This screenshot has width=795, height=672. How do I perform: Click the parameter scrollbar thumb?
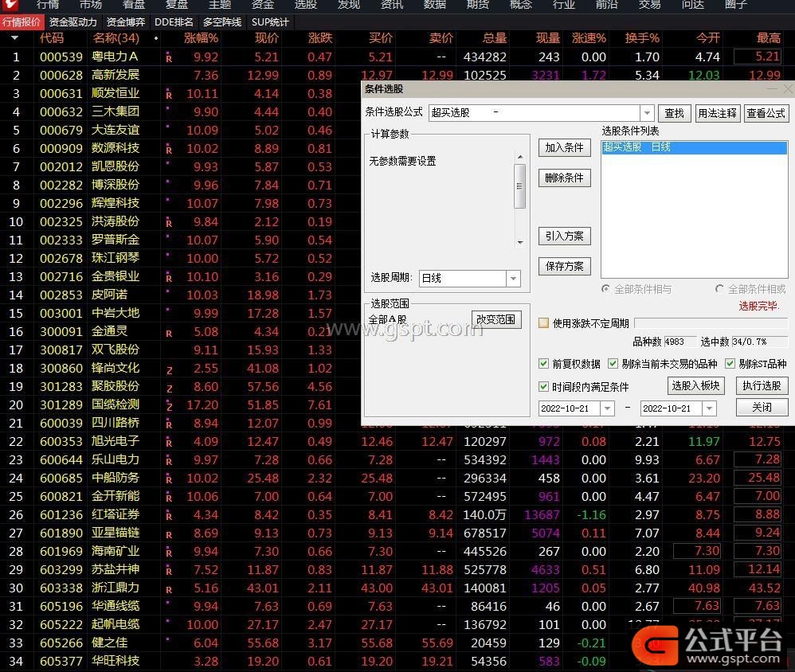pyautogui.click(x=519, y=186)
